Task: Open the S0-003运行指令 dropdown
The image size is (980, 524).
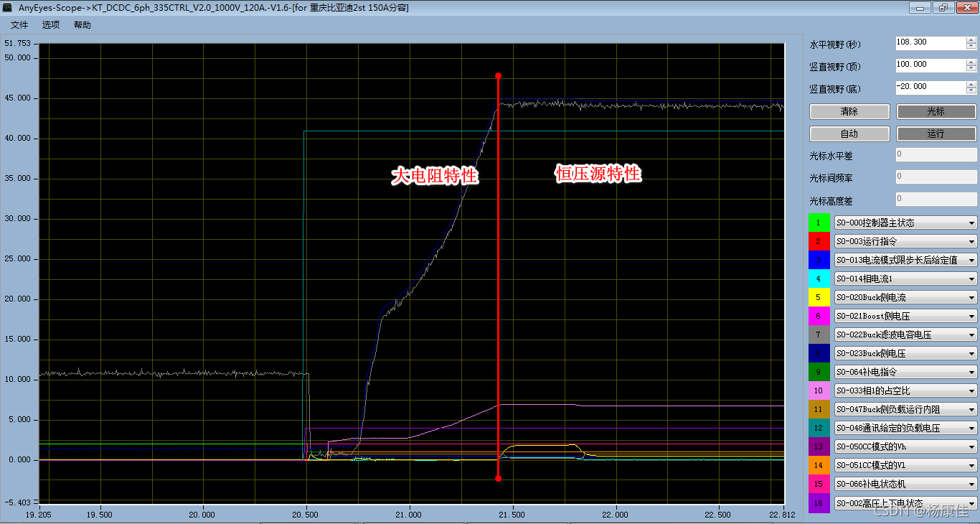Action: (x=905, y=241)
